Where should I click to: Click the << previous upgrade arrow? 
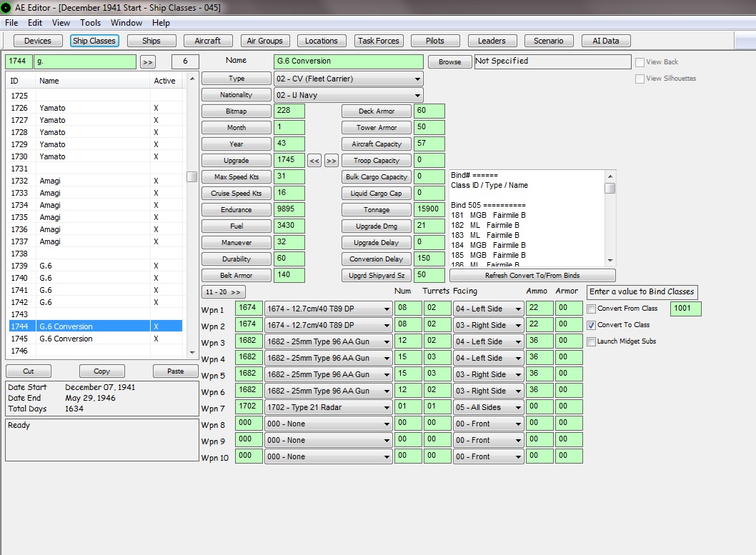314,161
